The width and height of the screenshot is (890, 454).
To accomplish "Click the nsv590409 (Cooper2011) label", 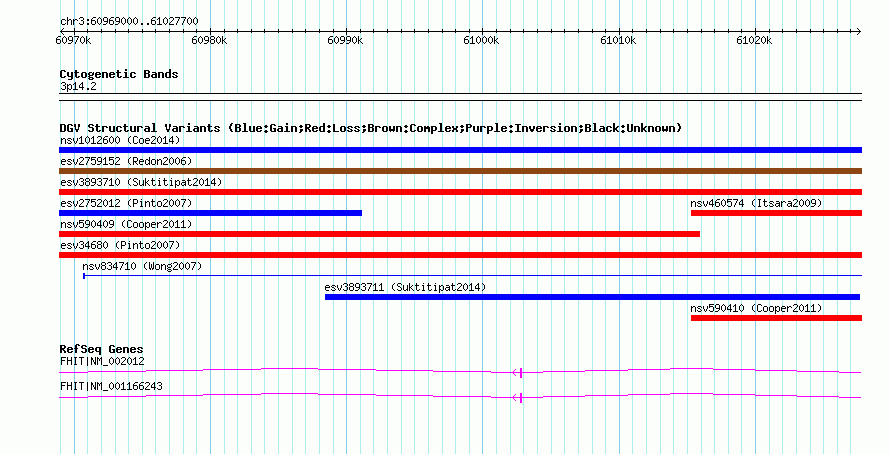I will [x=126, y=224].
